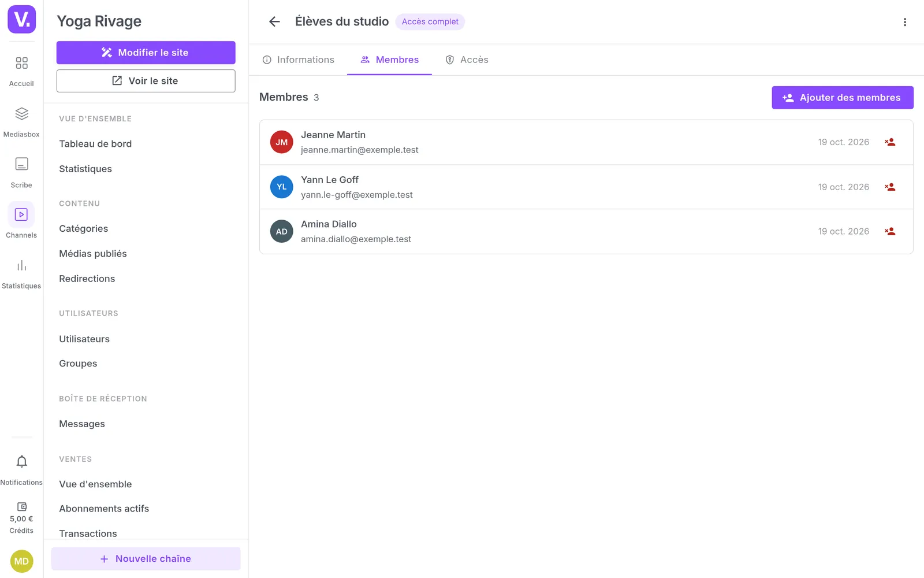
Task: Click Ajouter des membres
Action: (x=843, y=98)
